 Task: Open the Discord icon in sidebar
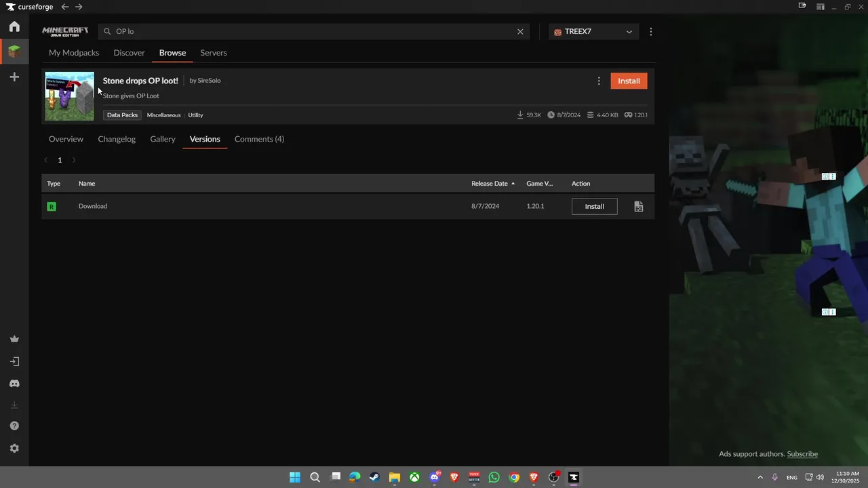[14, 384]
